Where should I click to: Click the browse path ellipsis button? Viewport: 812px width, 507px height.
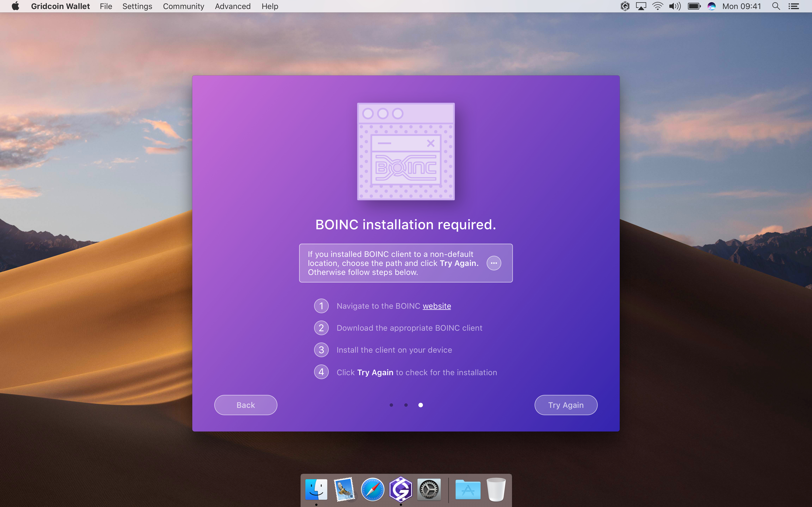point(494,263)
